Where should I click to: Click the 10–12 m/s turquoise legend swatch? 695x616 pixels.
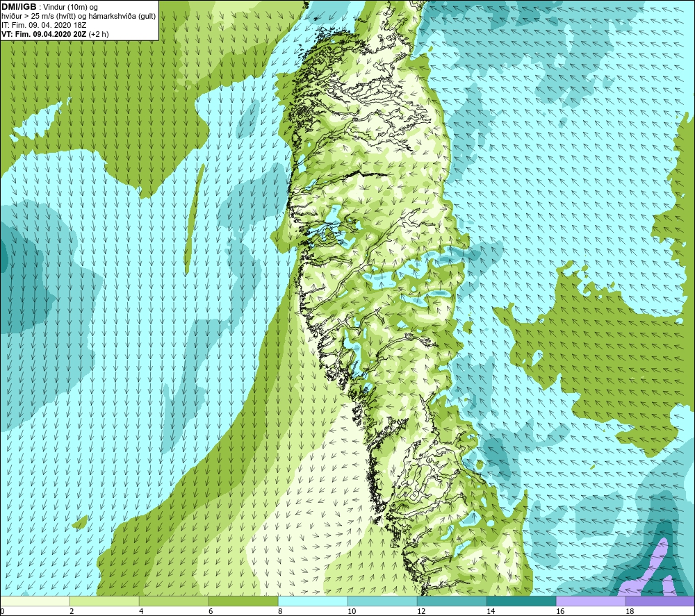point(382,601)
